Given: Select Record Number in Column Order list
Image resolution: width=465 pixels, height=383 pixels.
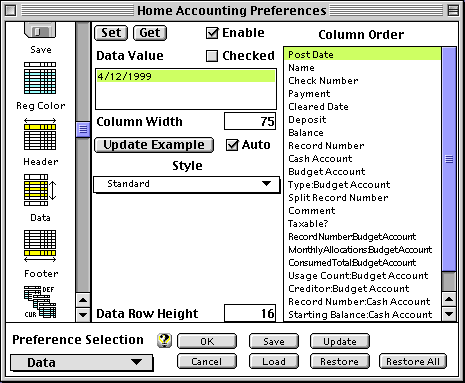Looking at the screenshot, I should (x=363, y=146).
